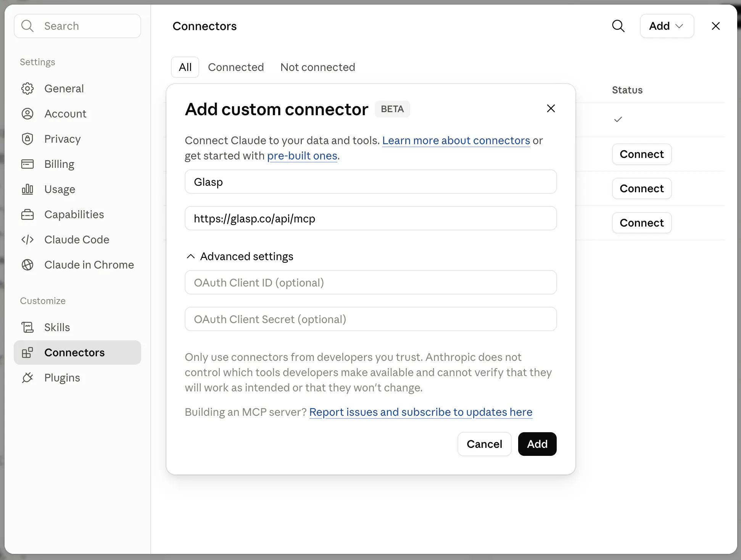This screenshot has width=741, height=560.
Task: Open Learn more about connectors link
Action: 456,140
